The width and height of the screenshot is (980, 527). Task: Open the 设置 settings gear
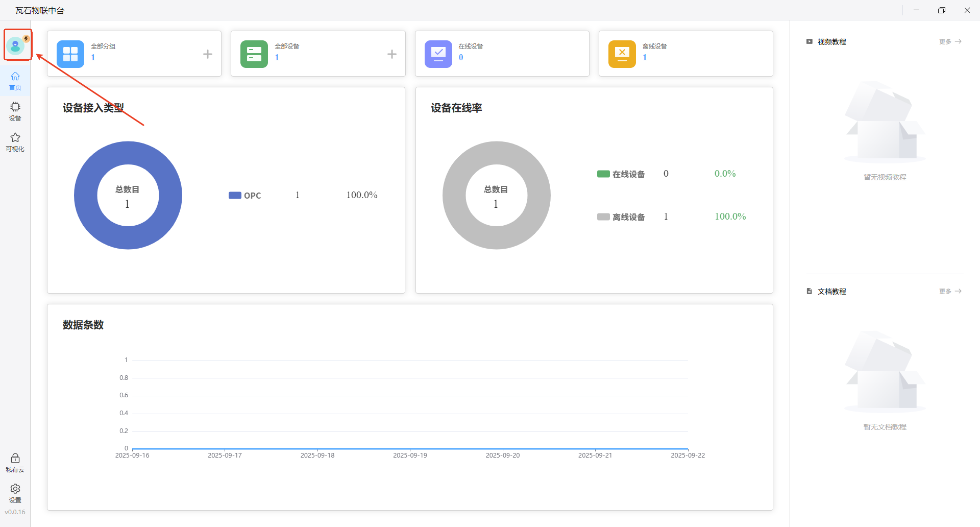click(15, 493)
